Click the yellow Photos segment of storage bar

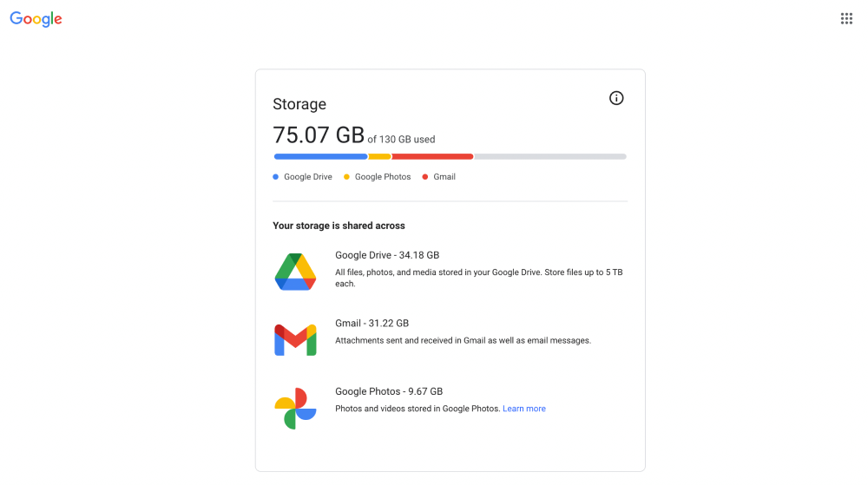point(380,156)
